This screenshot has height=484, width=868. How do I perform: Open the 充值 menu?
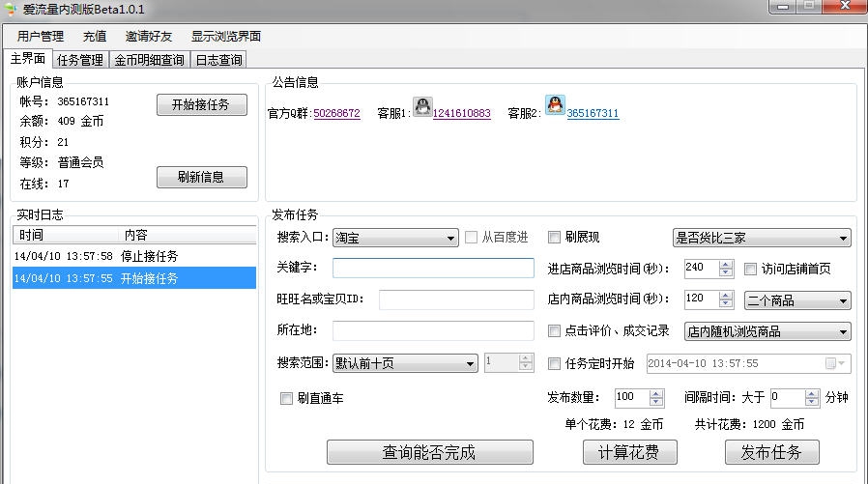pyautogui.click(x=95, y=37)
